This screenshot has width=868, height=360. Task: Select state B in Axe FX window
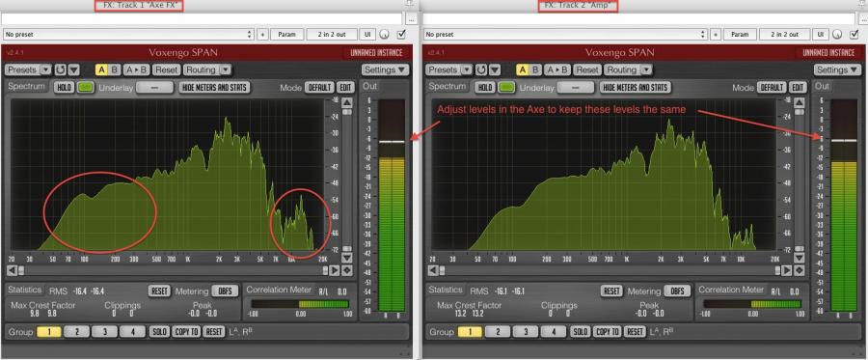point(115,69)
